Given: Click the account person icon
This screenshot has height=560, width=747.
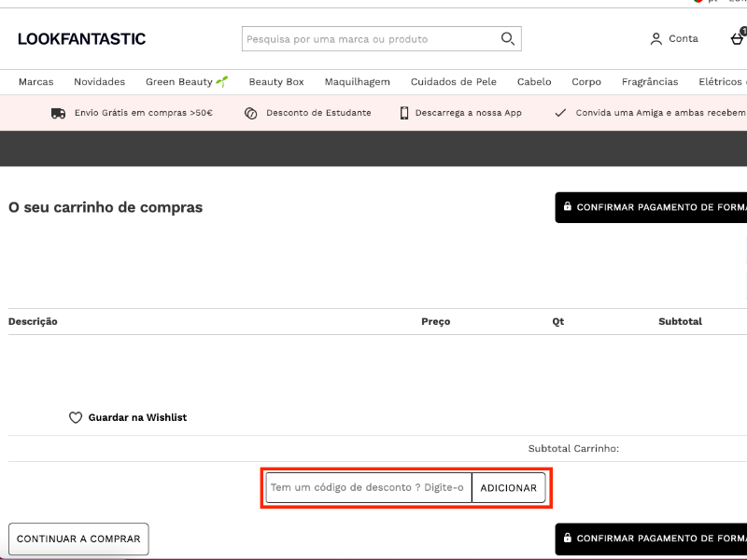Looking at the screenshot, I should point(656,38).
